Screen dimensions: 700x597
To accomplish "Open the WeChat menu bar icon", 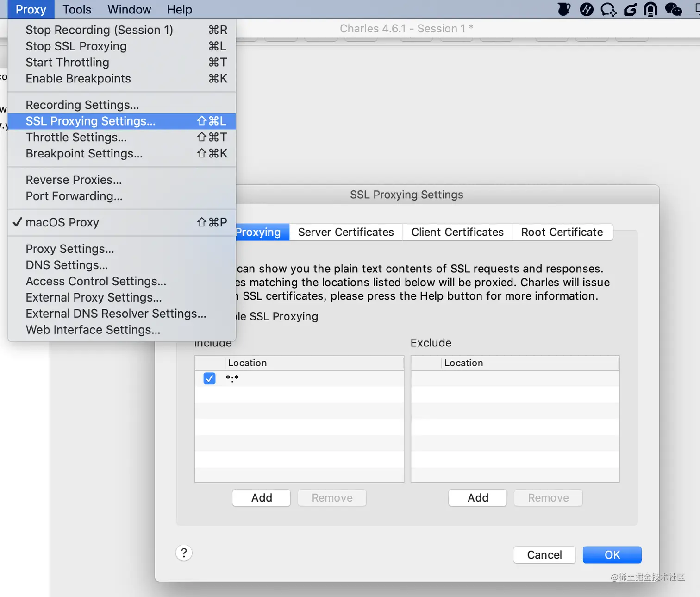I will (673, 9).
